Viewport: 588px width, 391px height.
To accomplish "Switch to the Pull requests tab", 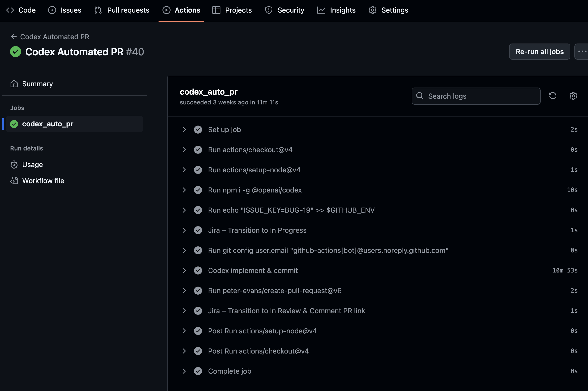I will [x=128, y=10].
